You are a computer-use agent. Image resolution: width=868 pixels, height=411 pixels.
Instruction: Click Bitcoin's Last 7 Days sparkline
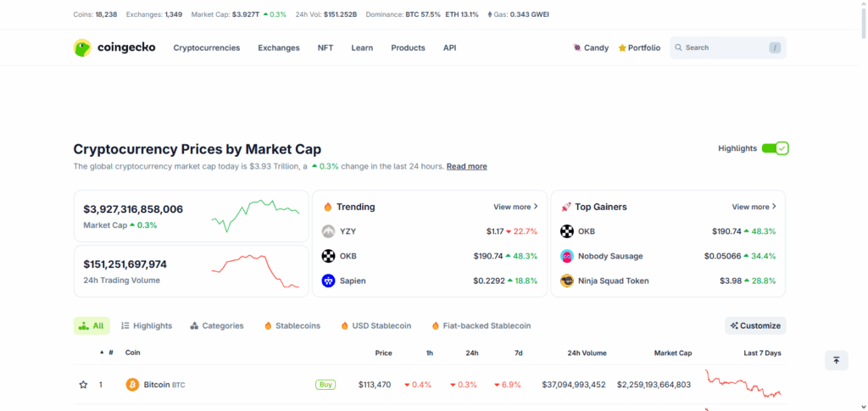coord(743,384)
